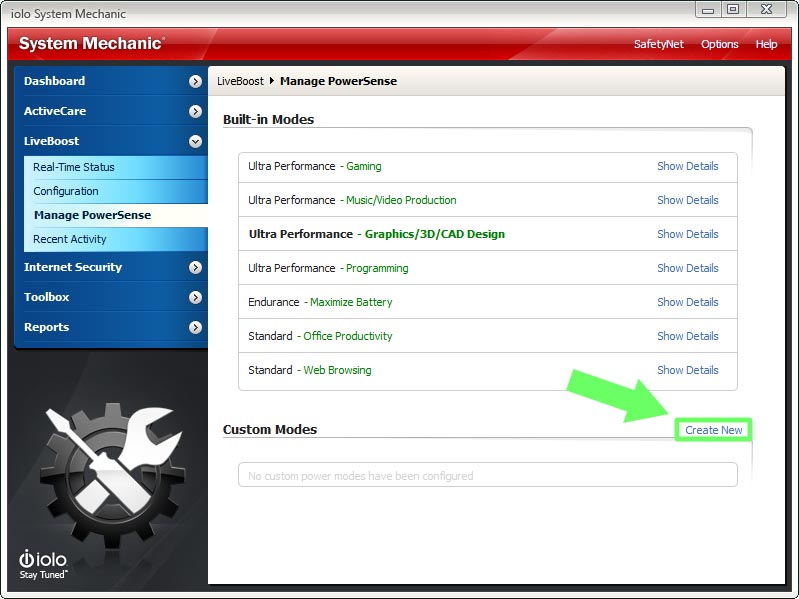This screenshot has height=599, width=799.
Task: Select Ultra Performance - Music/Video Production row
Action: [x=488, y=200]
